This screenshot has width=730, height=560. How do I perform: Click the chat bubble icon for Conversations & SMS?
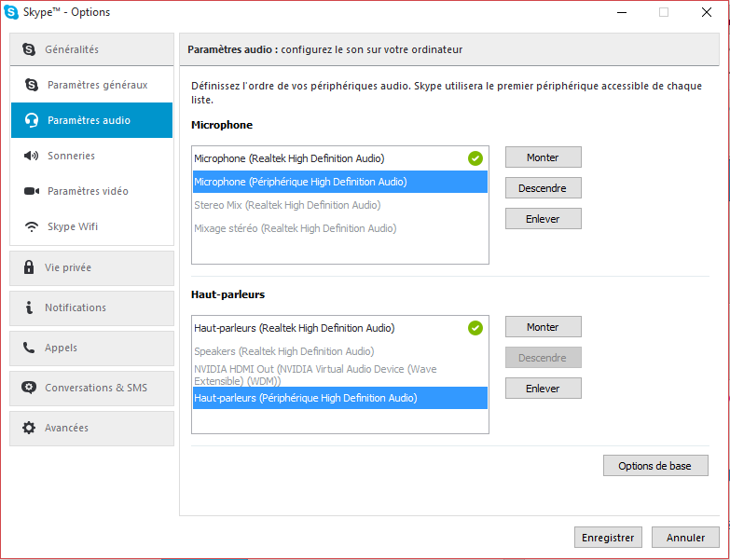pos(29,388)
